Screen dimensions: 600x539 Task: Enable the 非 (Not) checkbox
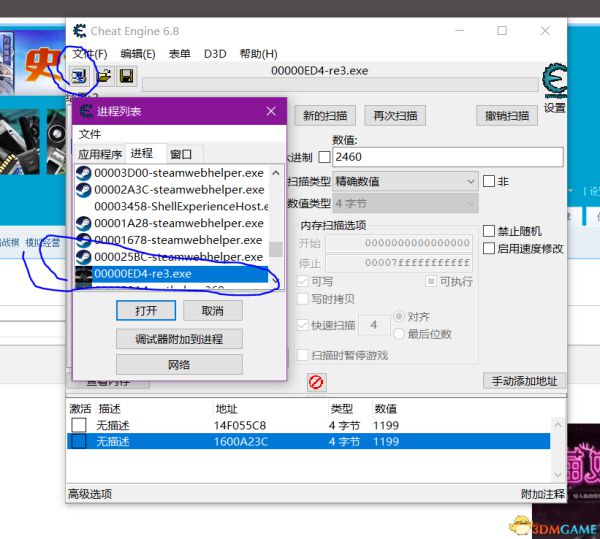tap(489, 181)
